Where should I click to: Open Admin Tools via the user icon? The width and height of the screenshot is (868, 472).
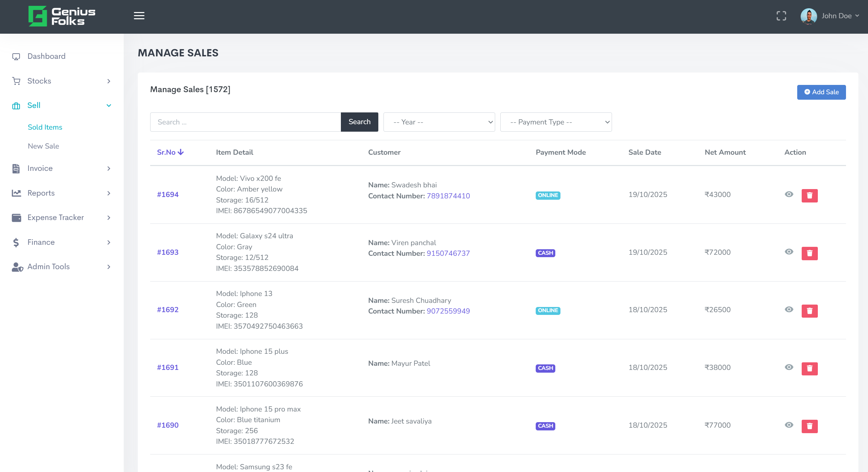(x=16, y=267)
